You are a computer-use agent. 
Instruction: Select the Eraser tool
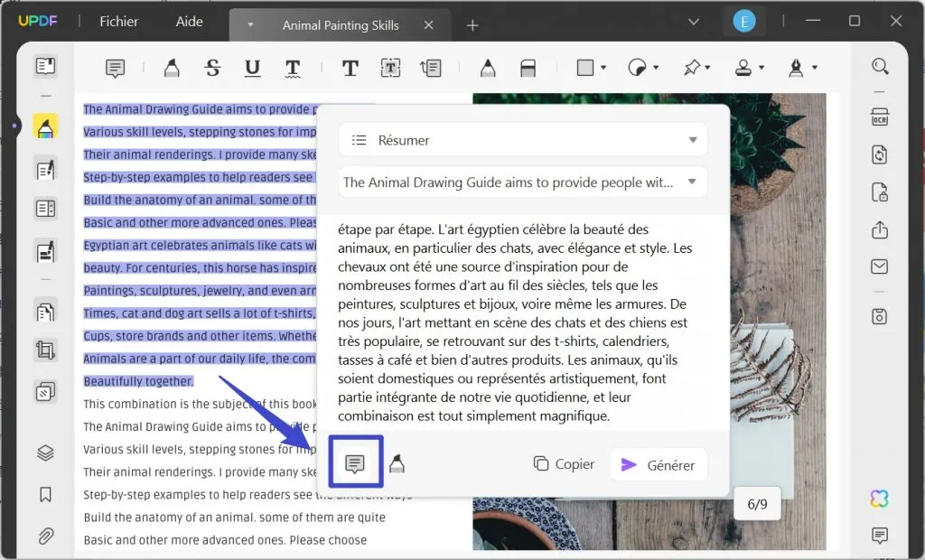coord(528,67)
